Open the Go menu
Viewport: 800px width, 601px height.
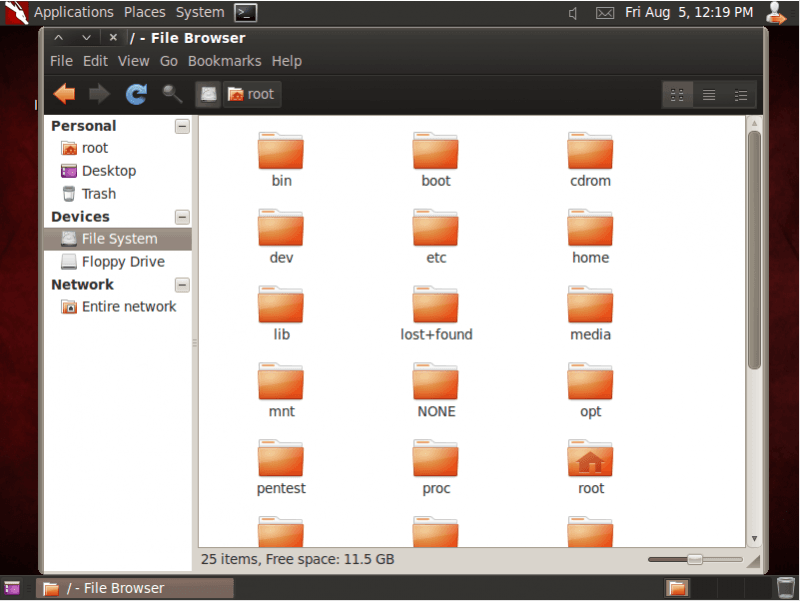pos(169,61)
